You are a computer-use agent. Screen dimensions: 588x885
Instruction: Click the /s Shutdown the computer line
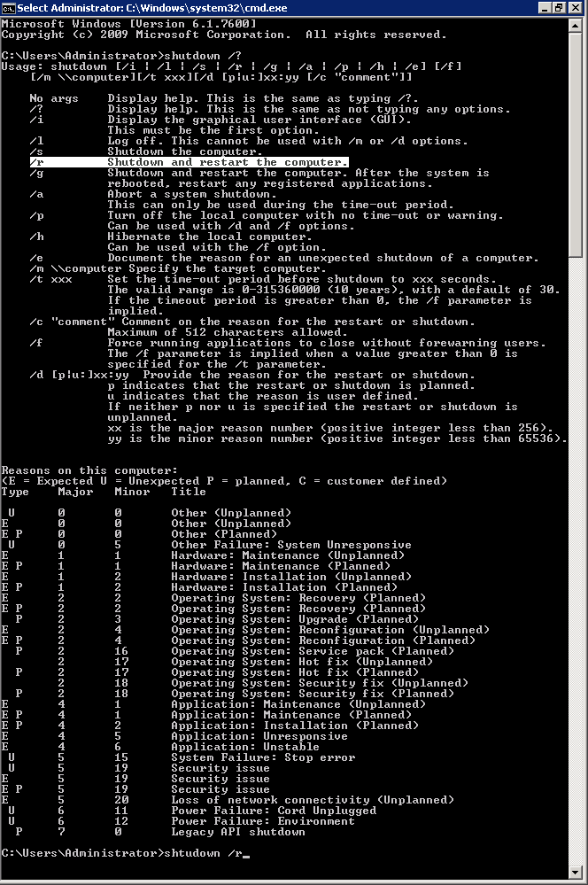click(147, 151)
